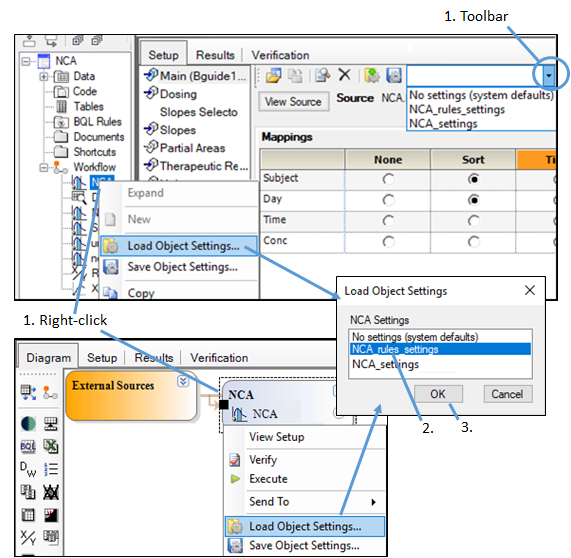The image size is (571, 558).
Task: Click OK in Load Object Settings dialog
Action: [438, 394]
